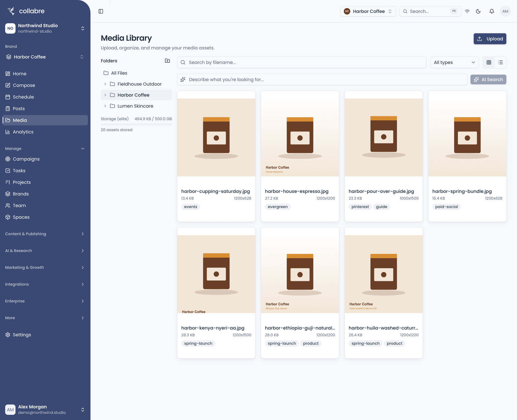The width and height of the screenshot is (517, 420).
Task: Open the Posts page
Action: click(x=45, y=109)
